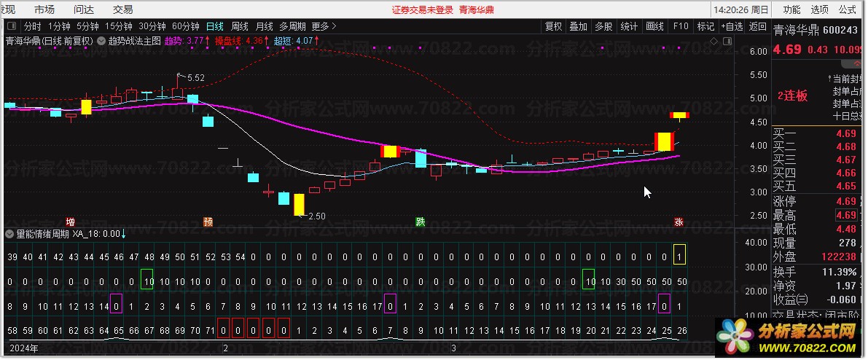Click the 趋势: 3.77 indicator value
This screenshot has height=360, width=868.
185,40
